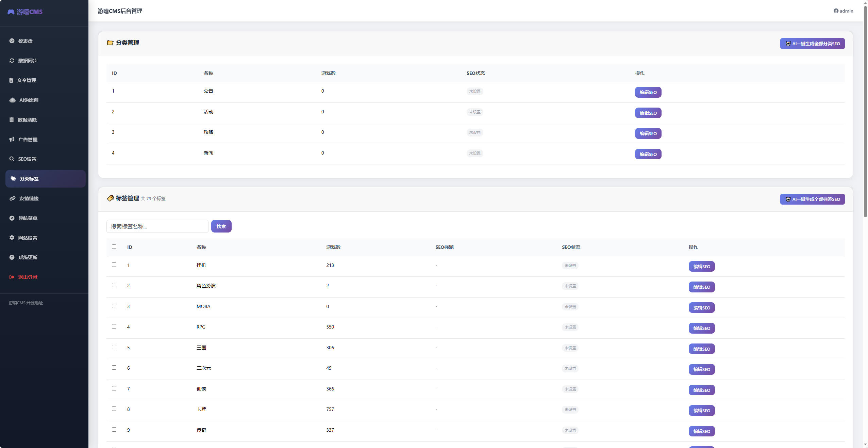The width and height of the screenshot is (868, 448).
Task: Click the 共 79 个标签 count text
Action: (x=153, y=198)
